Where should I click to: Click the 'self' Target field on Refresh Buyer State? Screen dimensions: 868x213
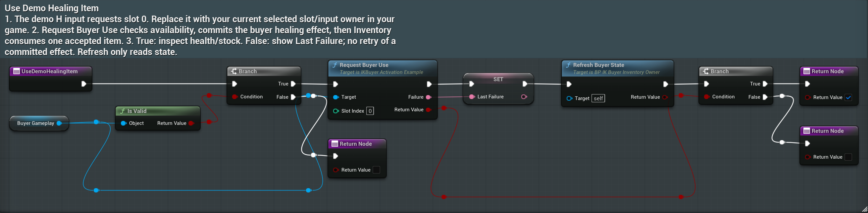pyautogui.click(x=598, y=98)
